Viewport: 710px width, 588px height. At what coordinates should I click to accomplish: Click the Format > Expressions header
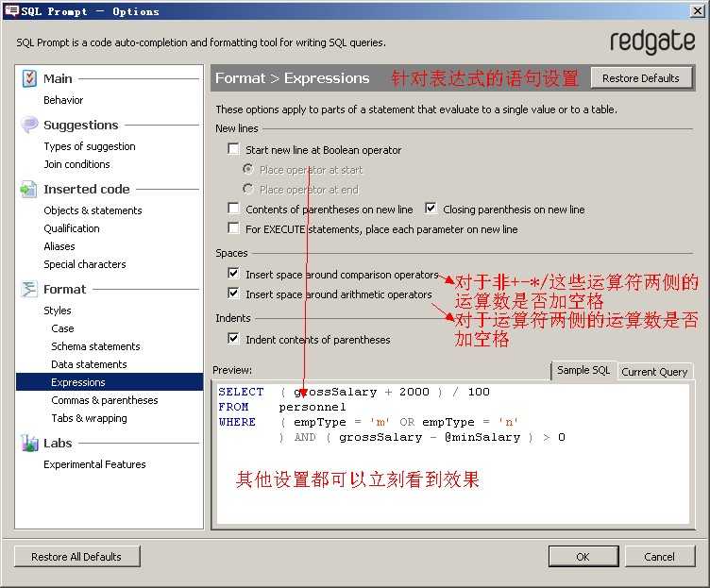point(293,78)
